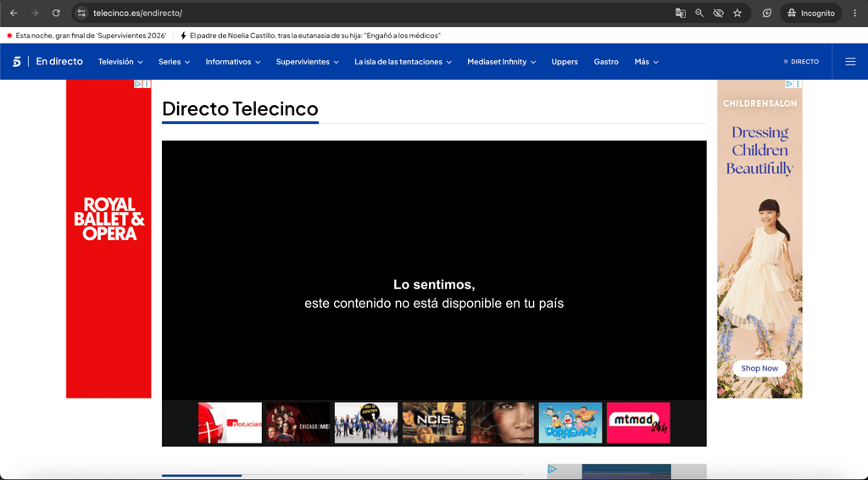Viewport: 868px width, 480px height.
Task: Open the 'Supervivientes 2026' gran final headline
Action: (91, 36)
